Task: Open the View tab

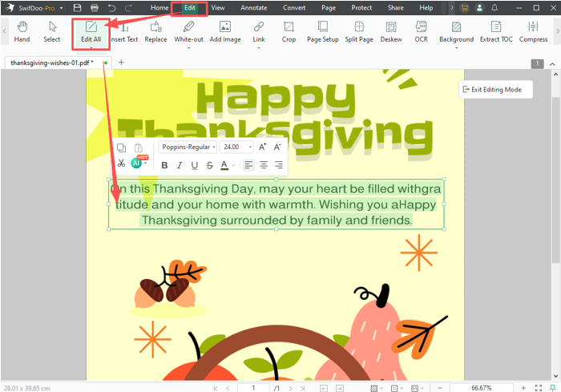Action: 217,7
